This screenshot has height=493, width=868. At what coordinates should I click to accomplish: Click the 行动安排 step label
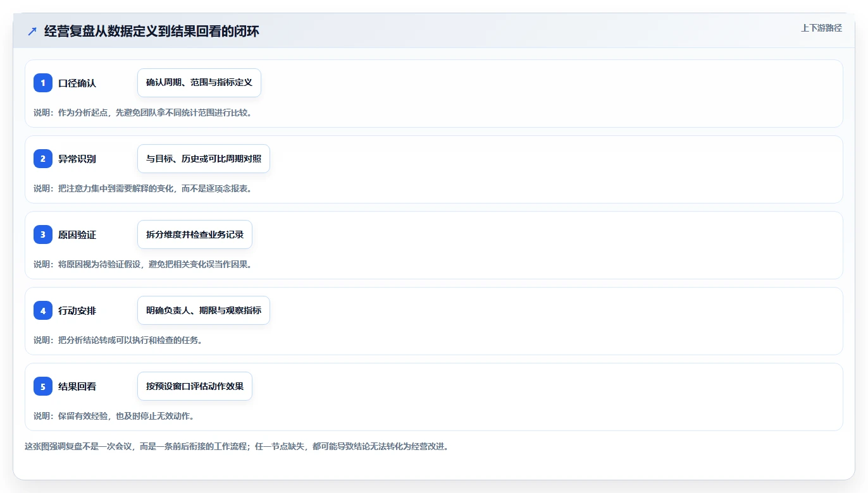[77, 310]
